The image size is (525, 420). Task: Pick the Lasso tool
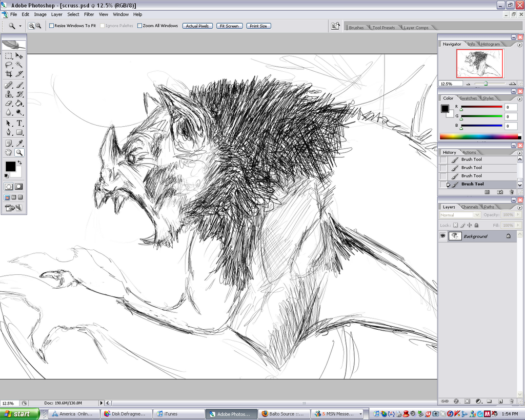point(9,65)
